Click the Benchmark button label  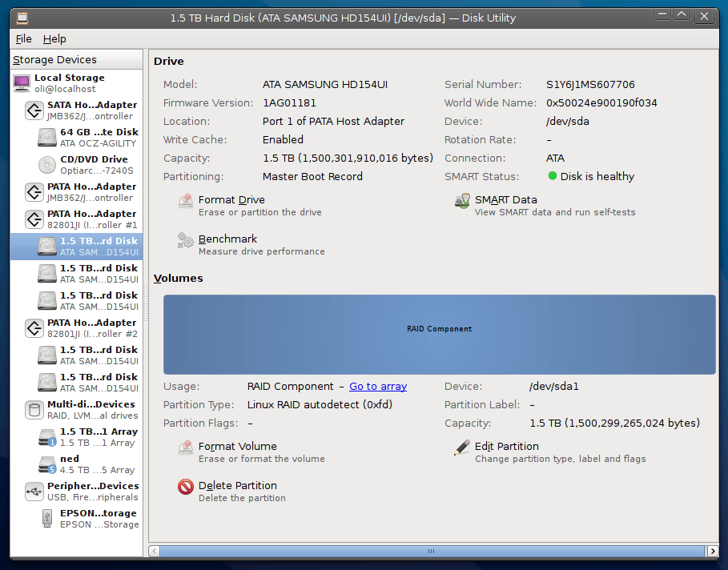coord(228,239)
